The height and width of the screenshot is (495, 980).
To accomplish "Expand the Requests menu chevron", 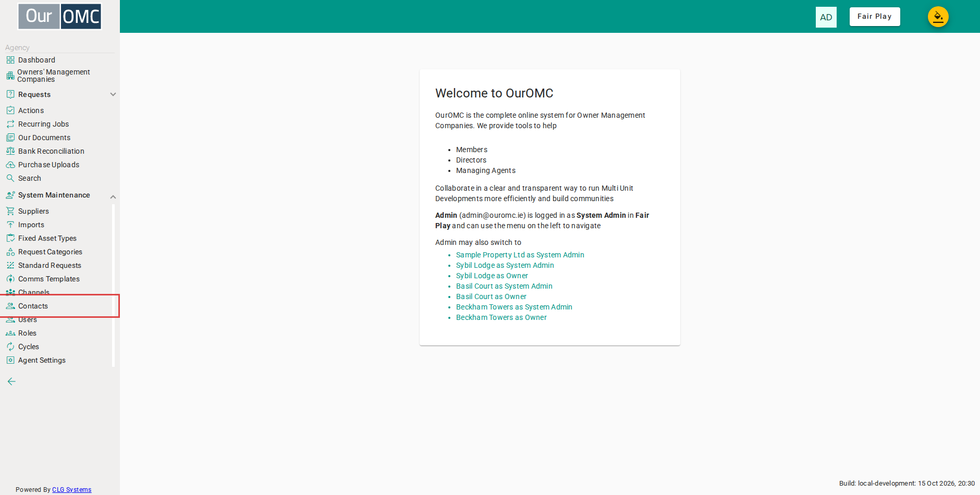I will 113,94.
